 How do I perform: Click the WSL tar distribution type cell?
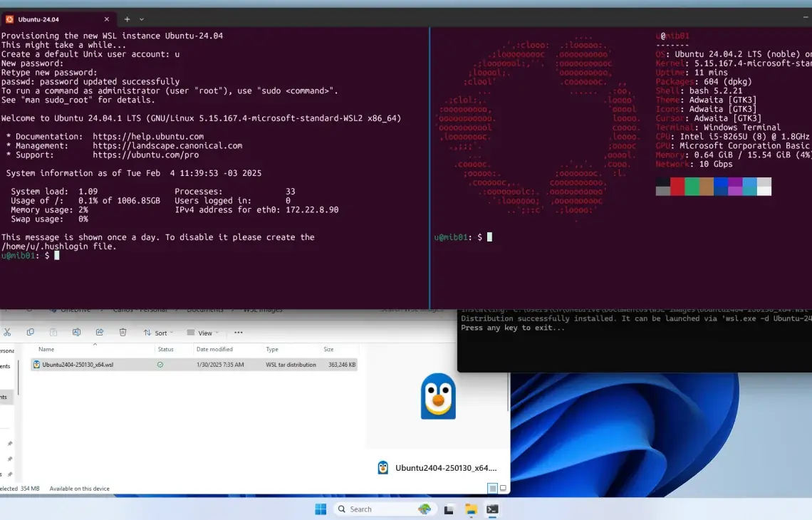tap(291, 365)
